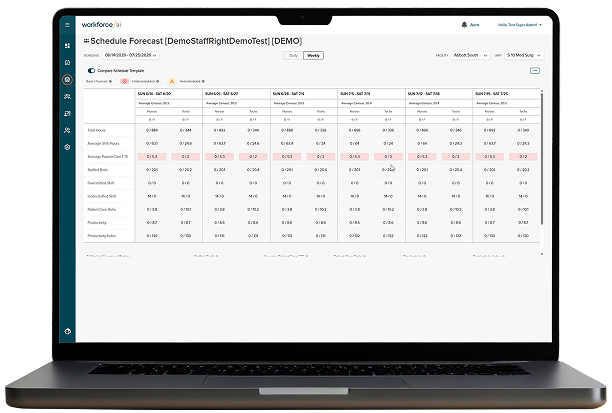Open the dashboard grid icon in sidebar

pos(67,46)
